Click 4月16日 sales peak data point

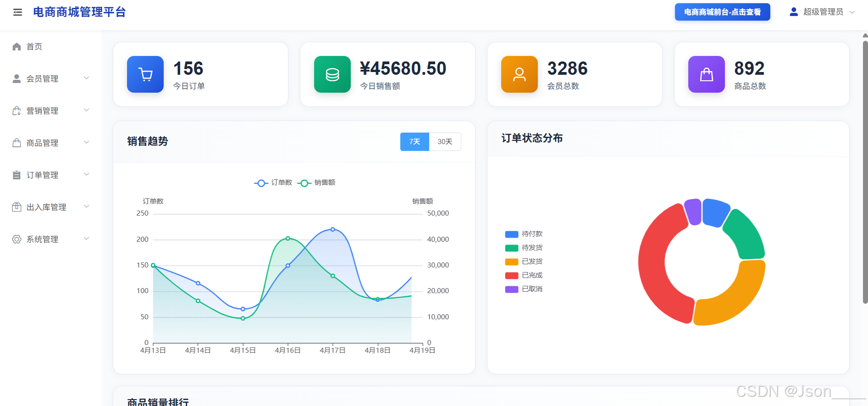tap(288, 239)
